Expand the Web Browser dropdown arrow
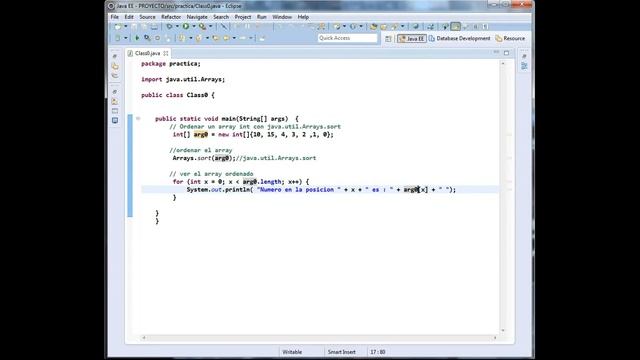Screen dimensions: 640x360 pos(344,26)
